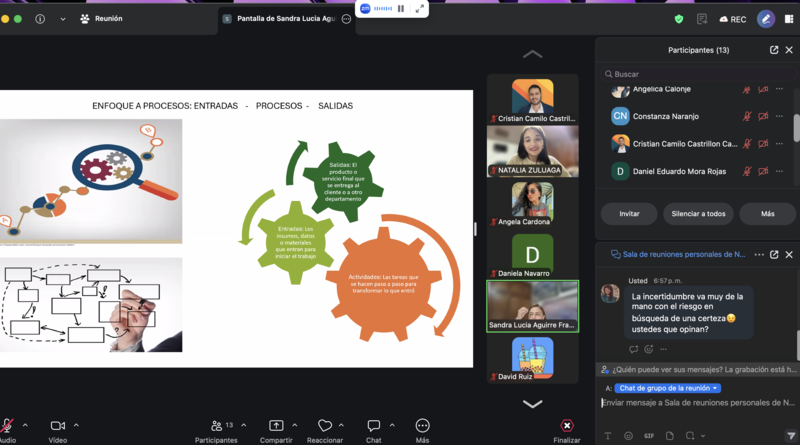Screen dimensions: 800x445
Task: Open the emoji picker in chat composer
Action: pyautogui.click(x=628, y=436)
